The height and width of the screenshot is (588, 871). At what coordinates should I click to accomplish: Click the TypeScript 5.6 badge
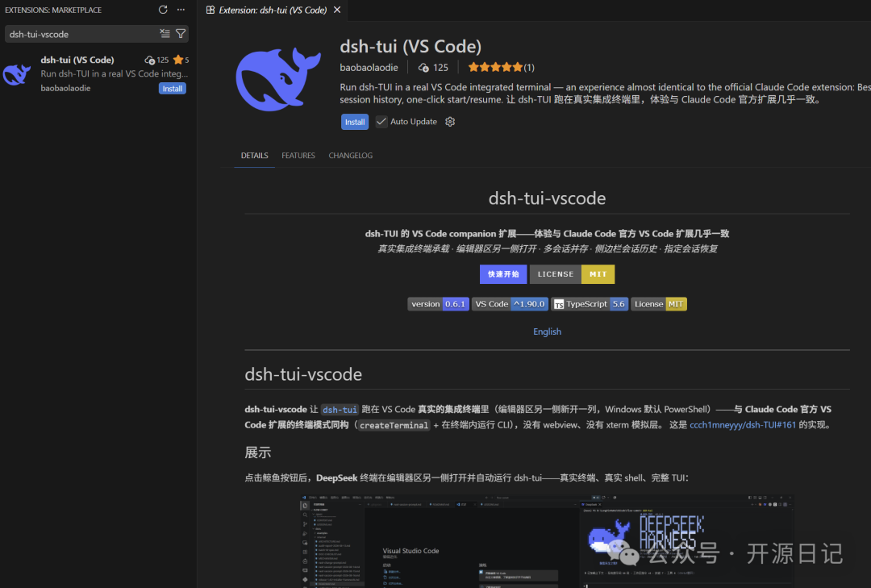pyautogui.click(x=590, y=304)
